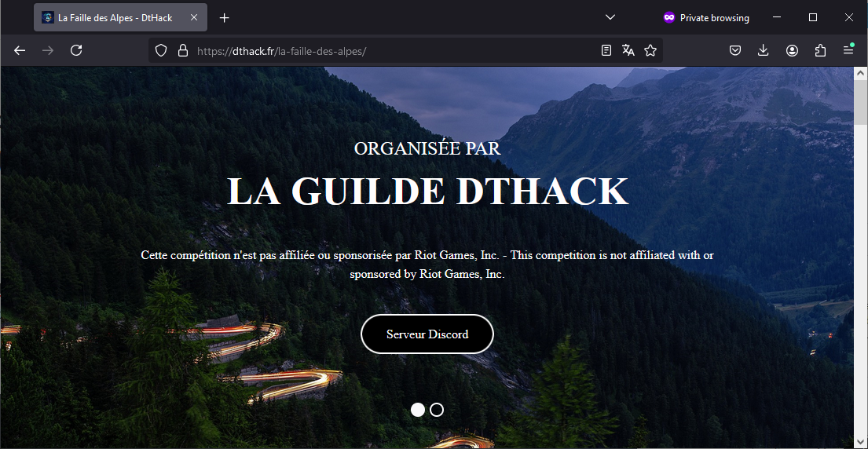The height and width of the screenshot is (449, 868).
Task: Open tracking protection shield info
Action: click(x=160, y=51)
